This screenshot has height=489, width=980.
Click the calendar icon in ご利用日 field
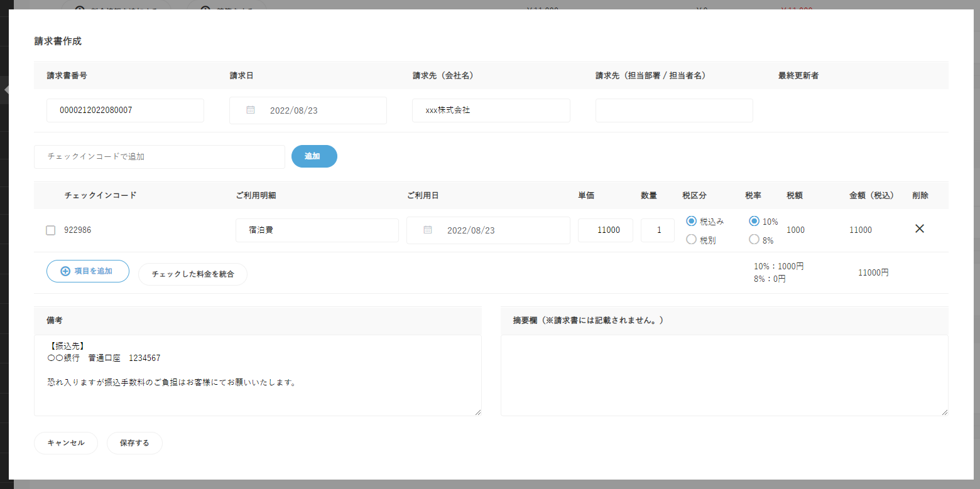[428, 230]
